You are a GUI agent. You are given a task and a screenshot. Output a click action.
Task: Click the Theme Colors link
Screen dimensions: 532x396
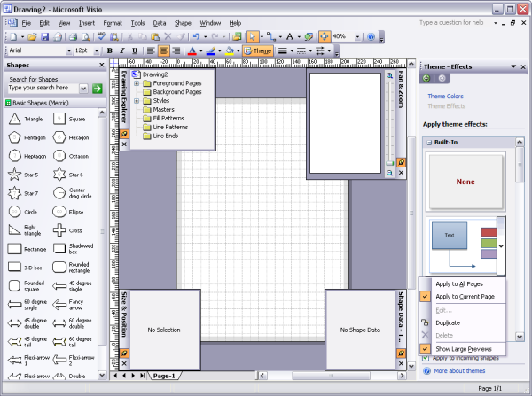click(x=445, y=97)
